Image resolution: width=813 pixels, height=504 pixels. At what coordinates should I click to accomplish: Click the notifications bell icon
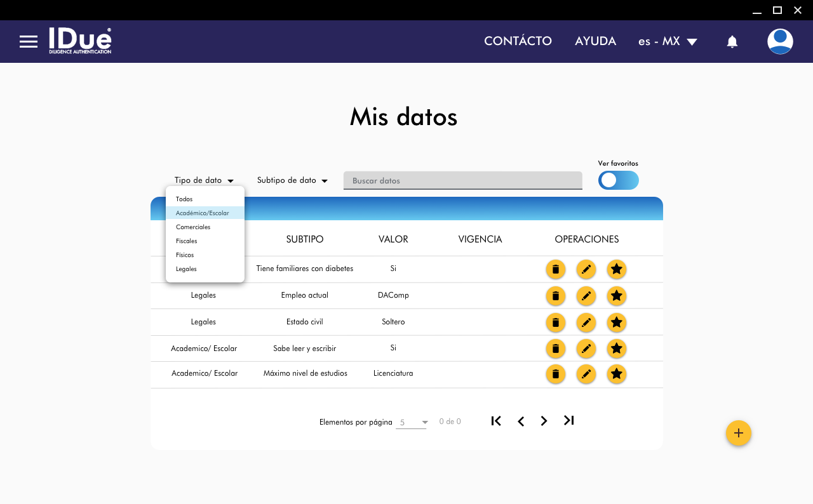click(x=732, y=42)
